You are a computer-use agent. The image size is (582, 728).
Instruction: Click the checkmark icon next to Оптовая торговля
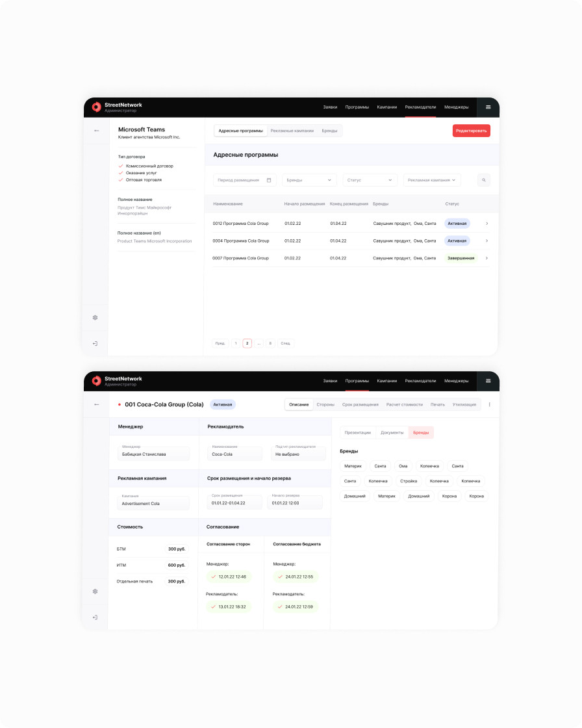pos(121,180)
